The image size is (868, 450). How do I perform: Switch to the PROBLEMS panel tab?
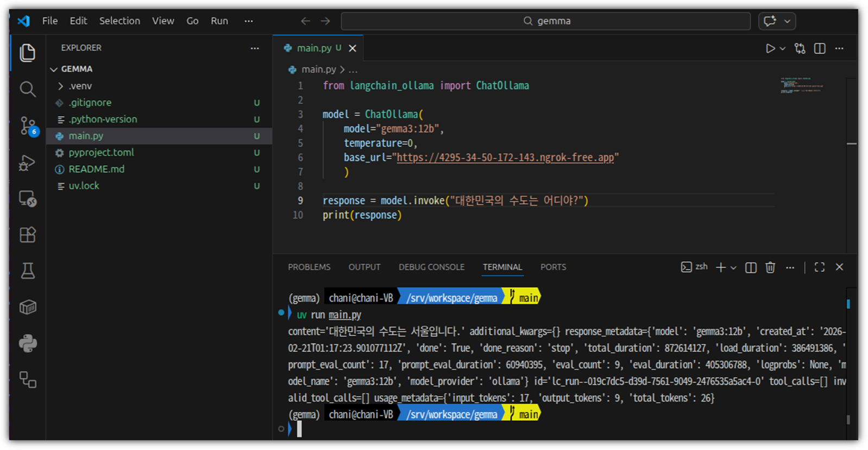pos(309,267)
